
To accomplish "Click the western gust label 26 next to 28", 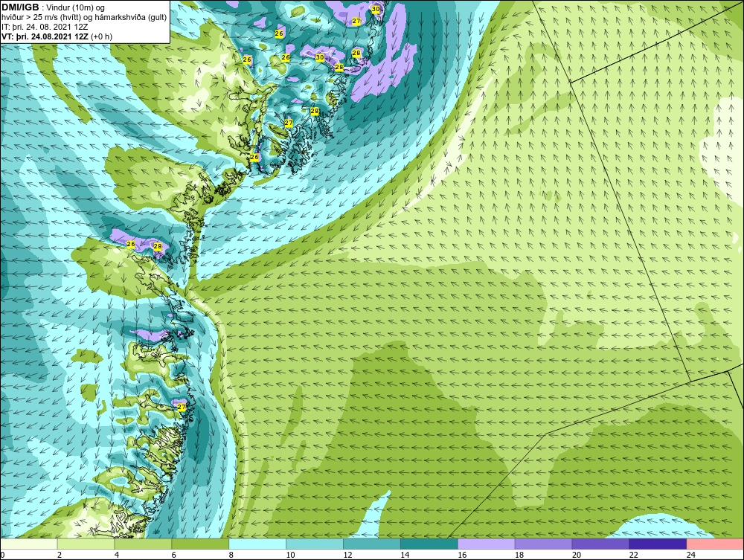I will pos(131,244).
